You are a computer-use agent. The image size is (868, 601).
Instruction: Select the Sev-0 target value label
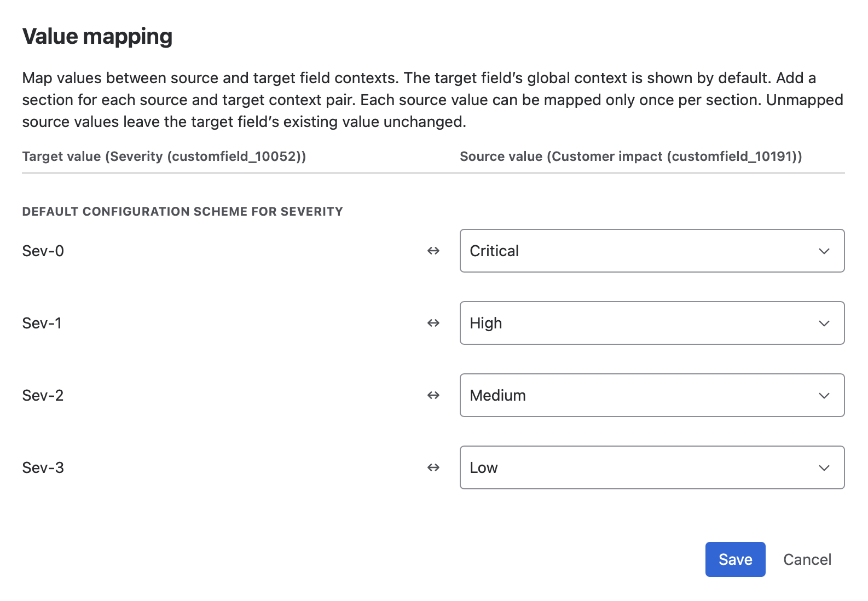point(43,251)
